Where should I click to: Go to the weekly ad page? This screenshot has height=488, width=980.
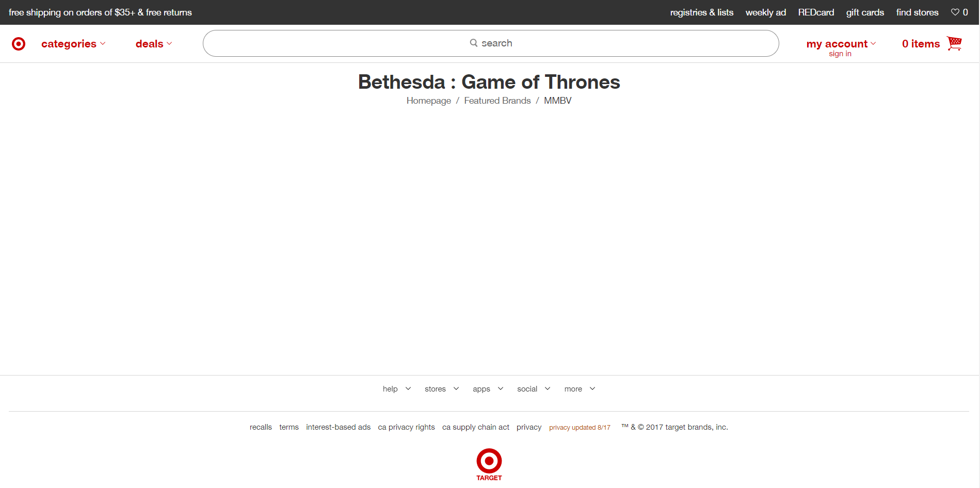click(765, 12)
